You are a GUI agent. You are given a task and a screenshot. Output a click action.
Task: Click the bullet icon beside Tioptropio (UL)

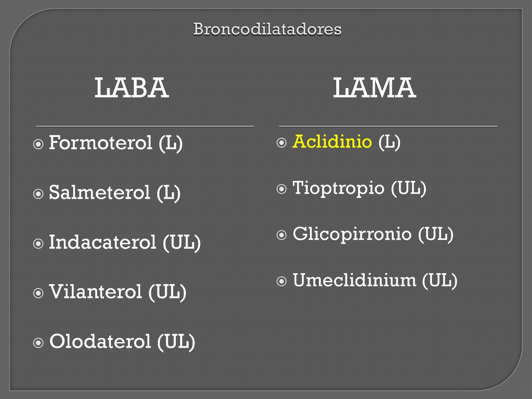[x=282, y=189]
